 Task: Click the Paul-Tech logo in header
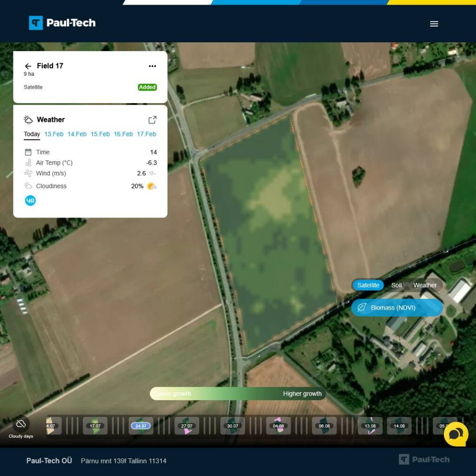click(62, 23)
